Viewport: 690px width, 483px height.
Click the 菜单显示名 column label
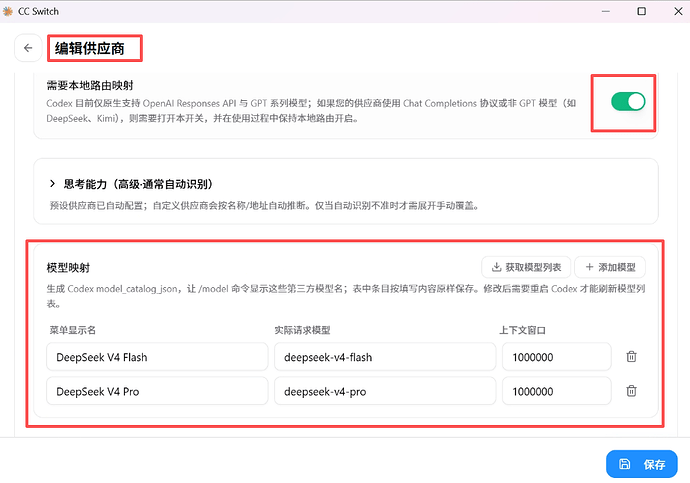(x=73, y=330)
